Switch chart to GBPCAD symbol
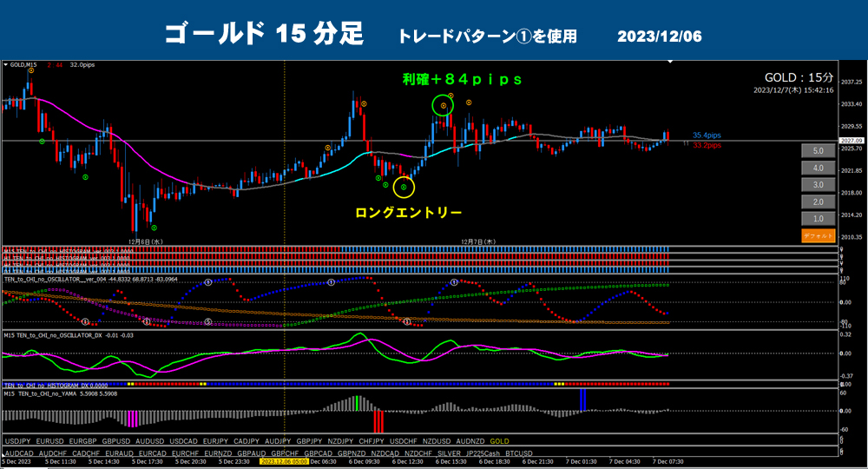 319,453
